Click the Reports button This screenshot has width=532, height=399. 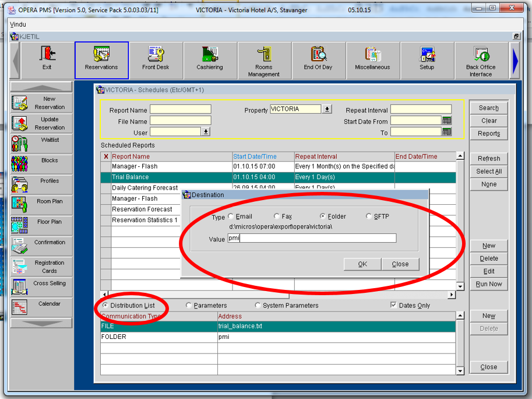488,134
